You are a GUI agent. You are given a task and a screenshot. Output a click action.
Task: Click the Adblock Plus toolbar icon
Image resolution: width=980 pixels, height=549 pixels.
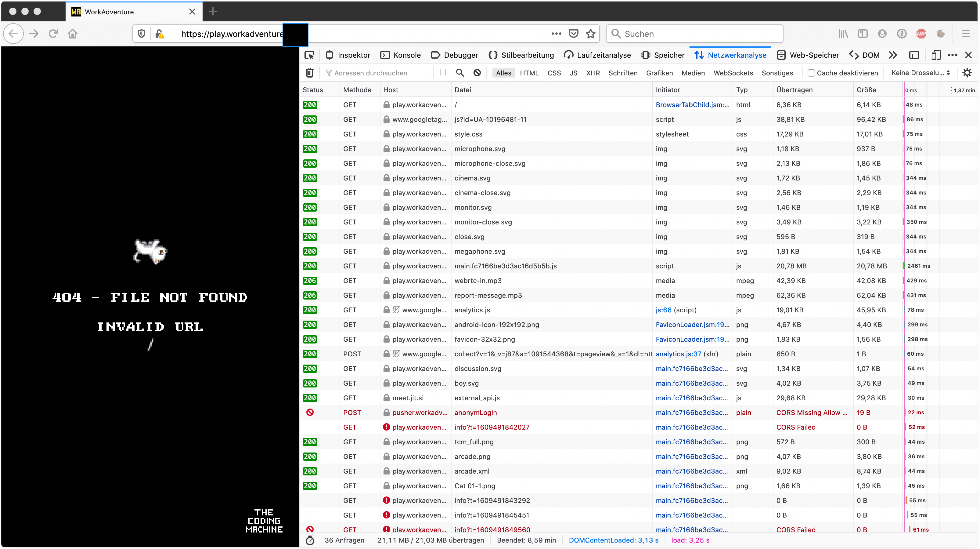click(x=921, y=34)
